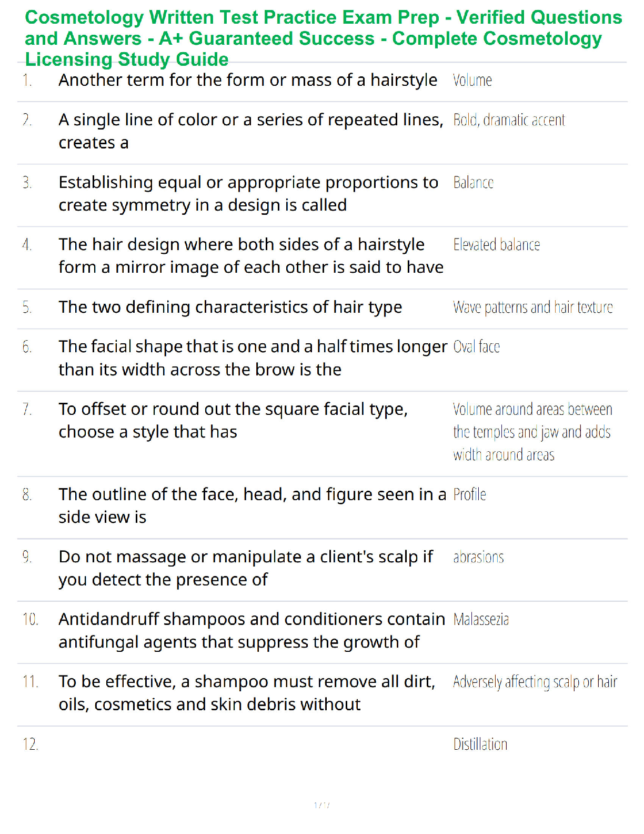Select the "Malassezia" answer
The image size is (644, 834).
(x=481, y=620)
